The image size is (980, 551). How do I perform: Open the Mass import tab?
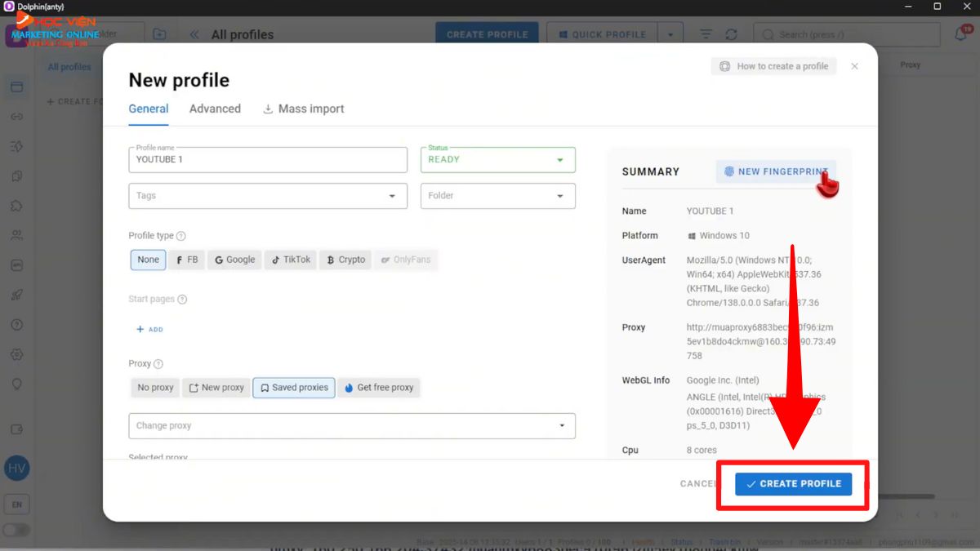coord(303,109)
